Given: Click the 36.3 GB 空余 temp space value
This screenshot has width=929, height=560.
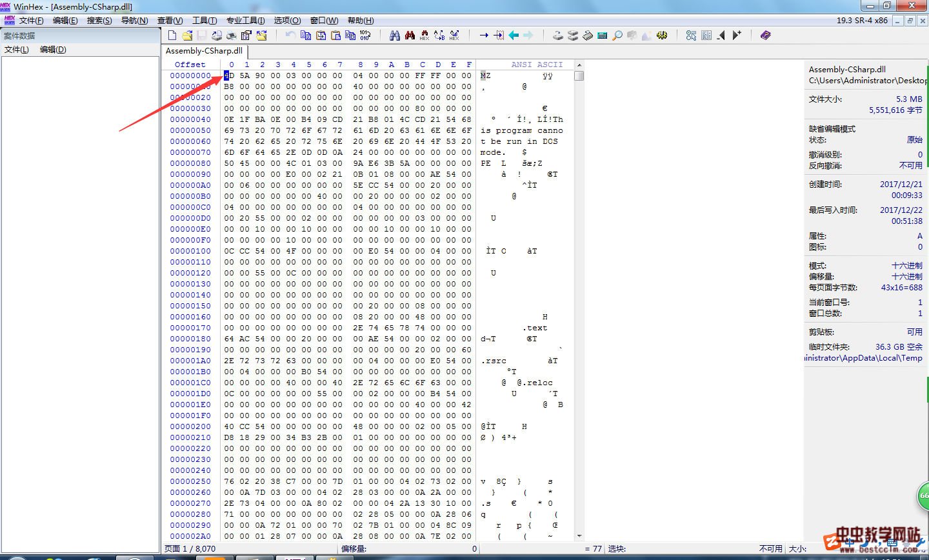Looking at the screenshot, I should coord(899,347).
